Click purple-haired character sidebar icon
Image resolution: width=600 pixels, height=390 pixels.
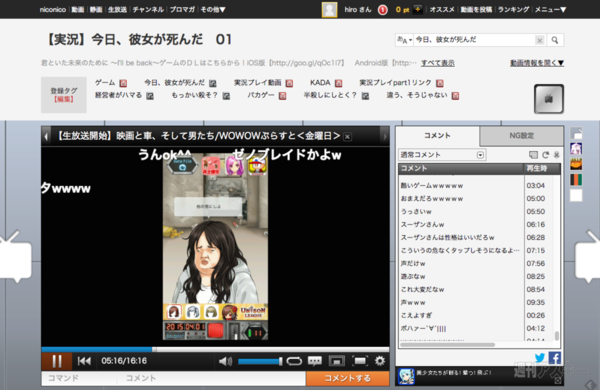(576, 148)
